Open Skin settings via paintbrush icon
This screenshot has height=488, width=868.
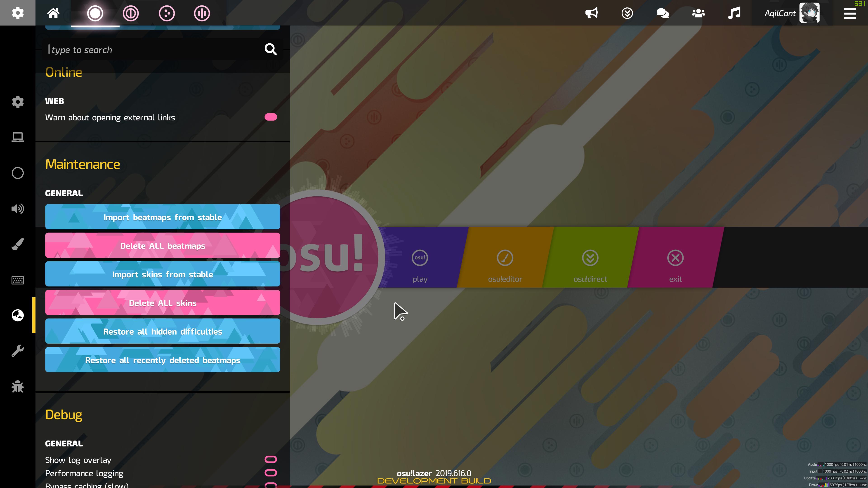point(17,244)
